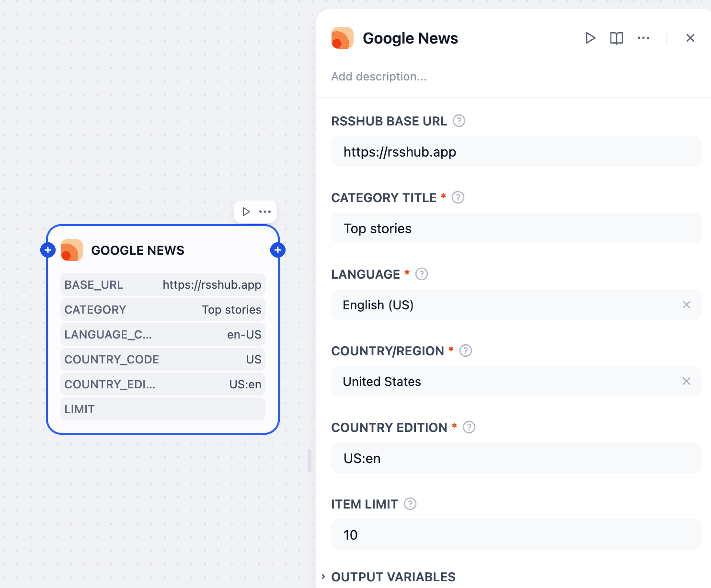Show help for COUNTRY/REGION field
The width and height of the screenshot is (711, 588).
[x=466, y=351]
